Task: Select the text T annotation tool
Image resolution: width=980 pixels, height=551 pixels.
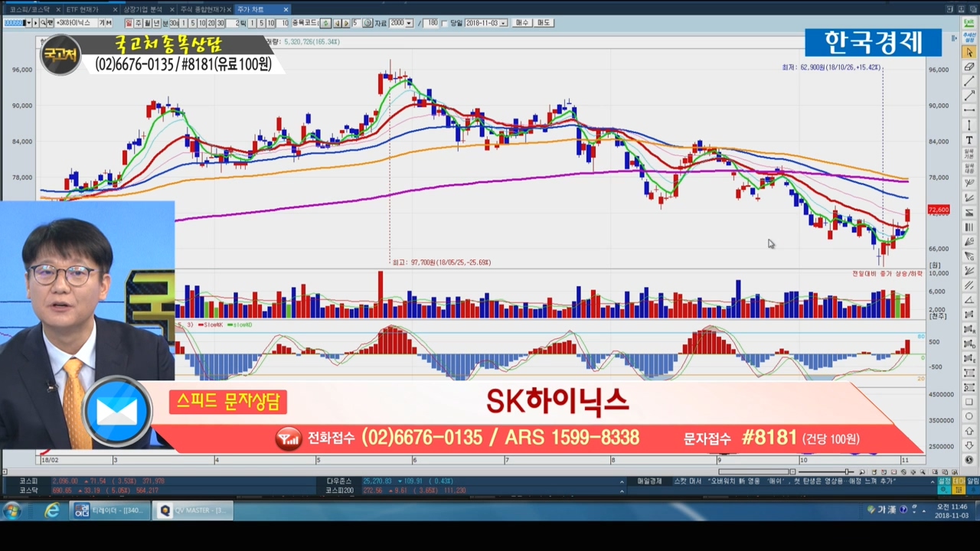Action: point(969,140)
